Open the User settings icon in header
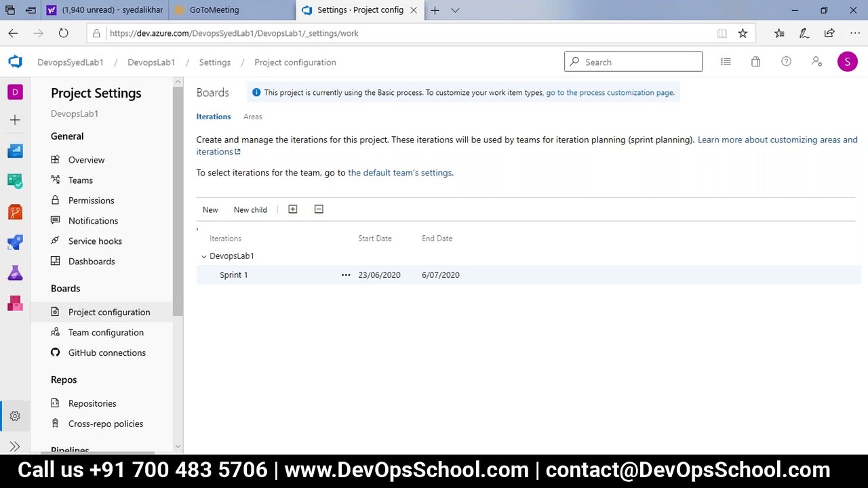Viewport: 868px width, 488px height. tap(816, 62)
